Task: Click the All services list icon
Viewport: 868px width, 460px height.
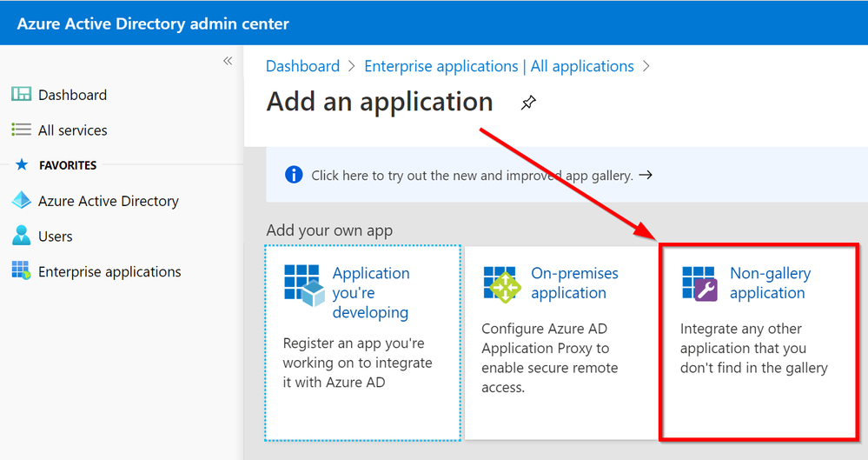Action: click(22, 130)
